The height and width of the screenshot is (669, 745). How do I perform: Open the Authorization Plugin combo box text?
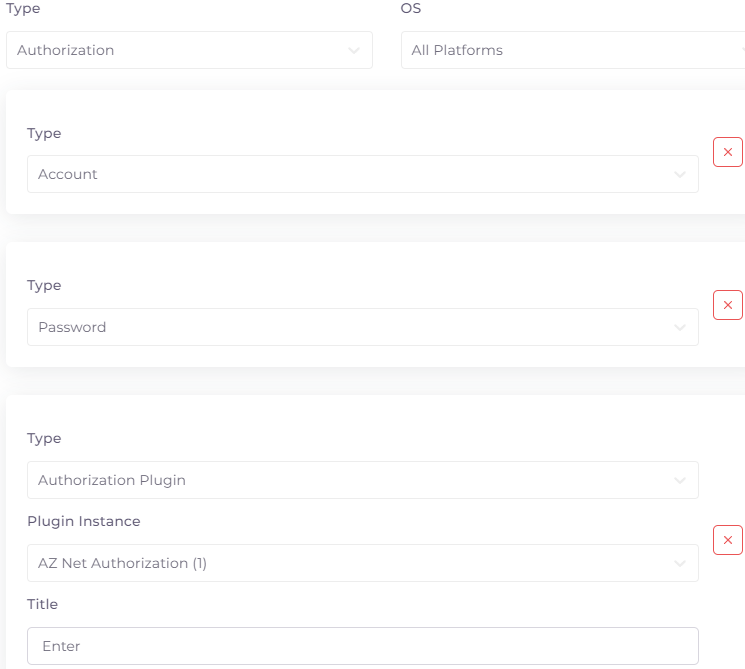112,480
